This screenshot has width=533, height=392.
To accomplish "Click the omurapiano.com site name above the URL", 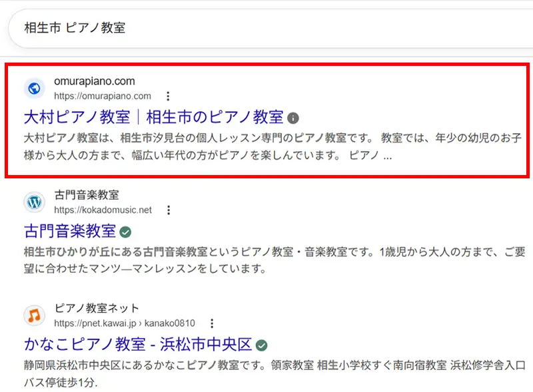I will tap(94, 81).
